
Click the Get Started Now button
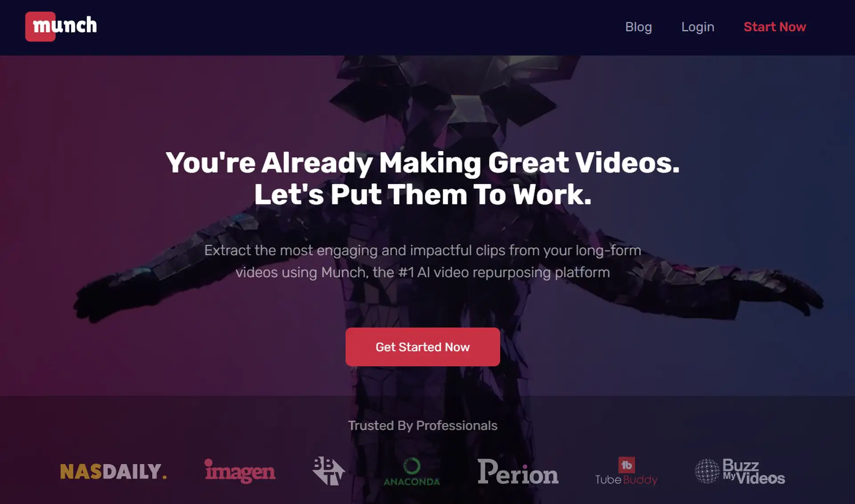(423, 346)
